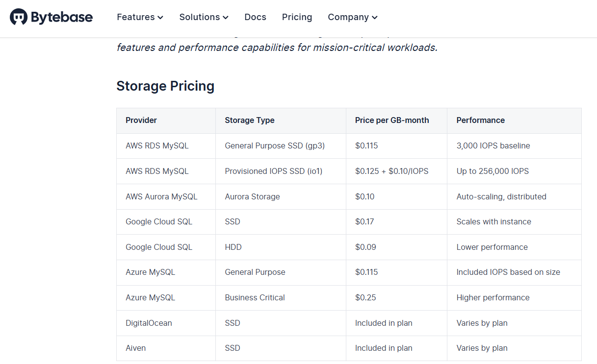Click the Provisioned IOPS SSD (io1) cell
The height and width of the screenshot is (364, 597).
tap(273, 171)
